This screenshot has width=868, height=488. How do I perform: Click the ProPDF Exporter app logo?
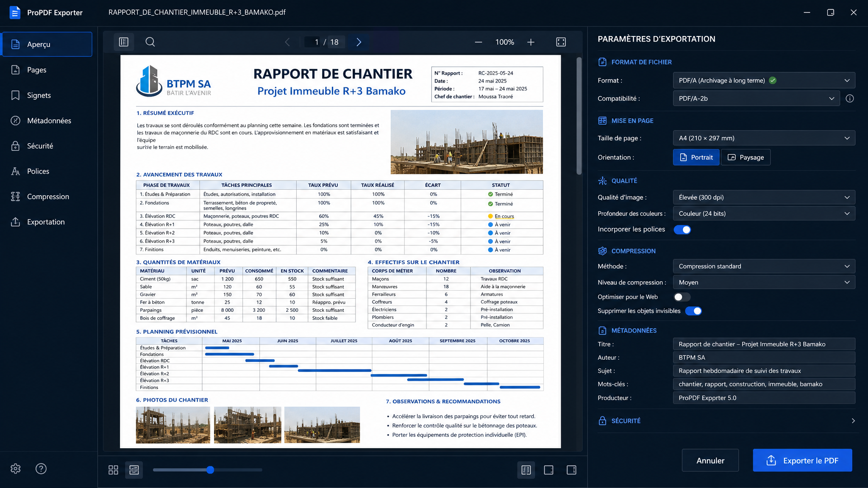click(x=15, y=12)
